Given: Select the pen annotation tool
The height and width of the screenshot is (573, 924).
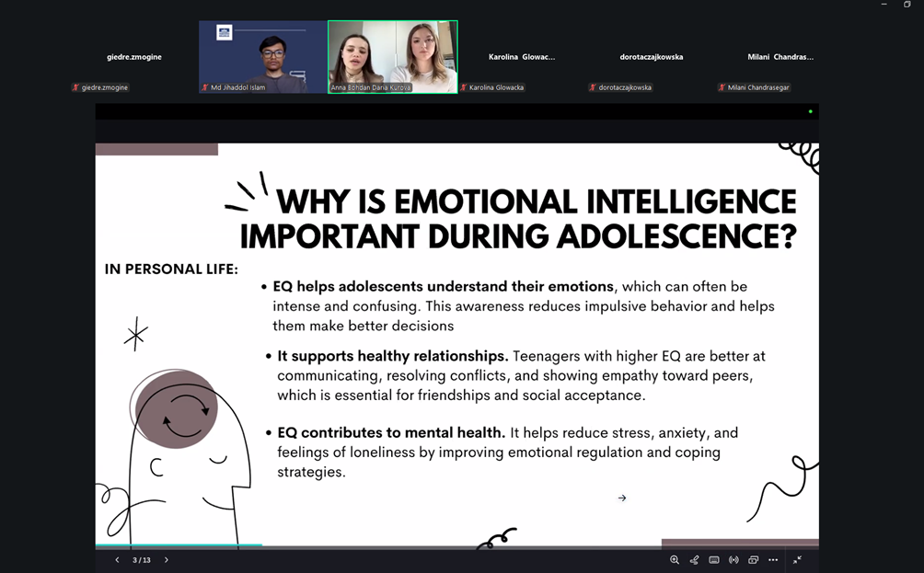Looking at the screenshot, I should coord(695,560).
